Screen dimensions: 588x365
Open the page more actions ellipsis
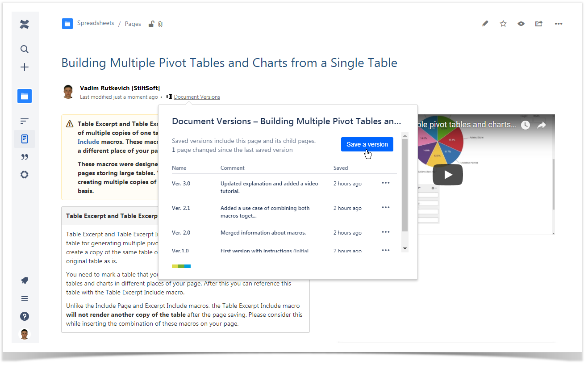[559, 24]
